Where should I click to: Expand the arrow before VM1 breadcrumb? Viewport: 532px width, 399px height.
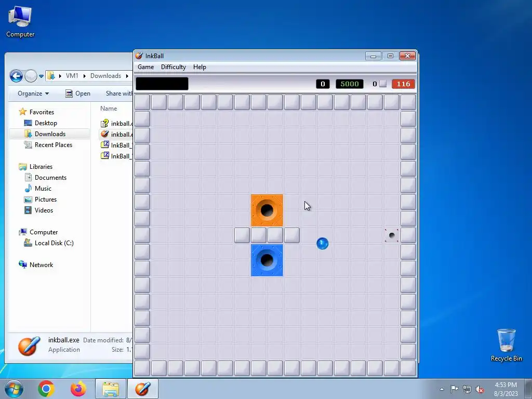[x=60, y=76]
